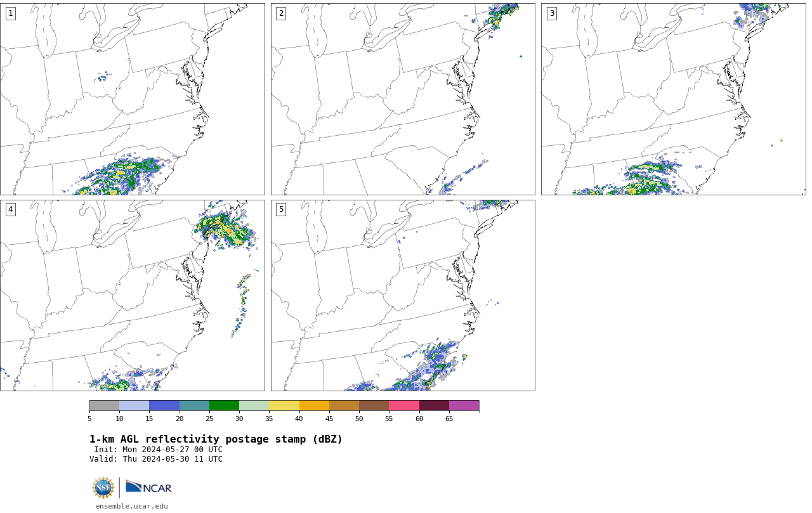Click the dark green 25-30 dBZ swatch

click(x=224, y=406)
